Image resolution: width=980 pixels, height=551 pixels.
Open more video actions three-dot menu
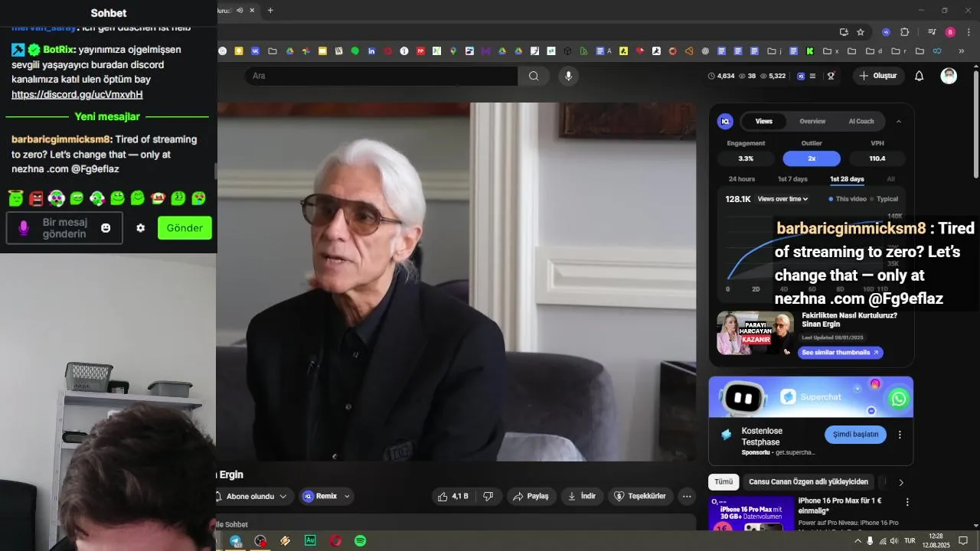pyautogui.click(x=687, y=496)
